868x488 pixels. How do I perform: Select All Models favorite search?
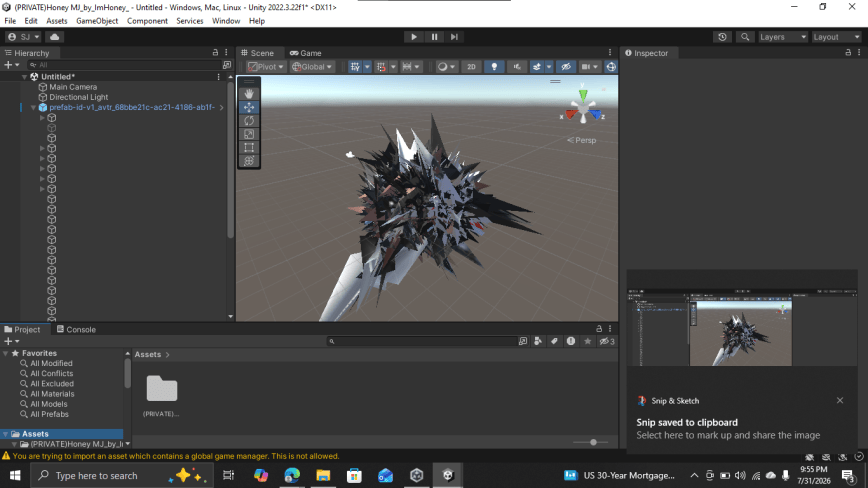click(49, 404)
